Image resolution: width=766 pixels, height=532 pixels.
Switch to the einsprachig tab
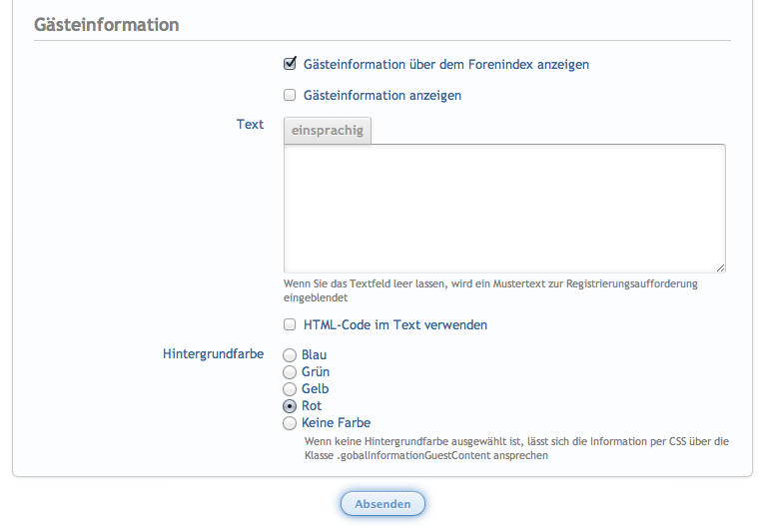click(x=328, y=131)
